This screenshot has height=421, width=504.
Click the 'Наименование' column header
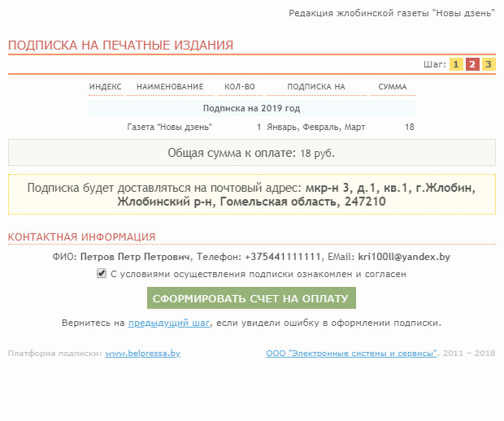pyautogui.click(x=170, y=87)
